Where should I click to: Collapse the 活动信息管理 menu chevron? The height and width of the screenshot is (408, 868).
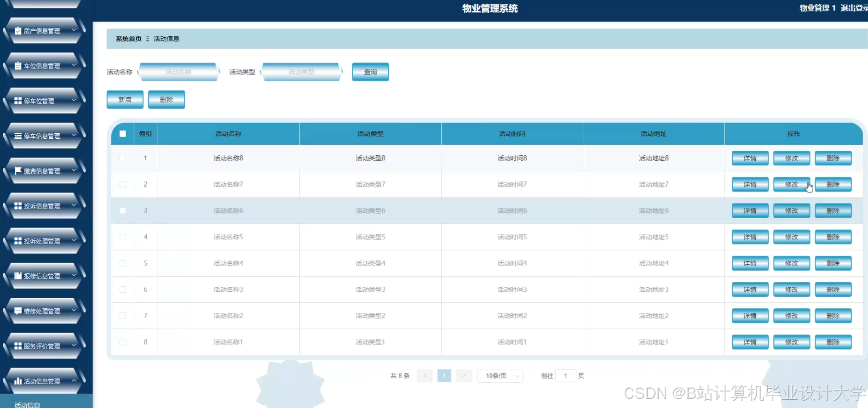[x=74, y=380]
